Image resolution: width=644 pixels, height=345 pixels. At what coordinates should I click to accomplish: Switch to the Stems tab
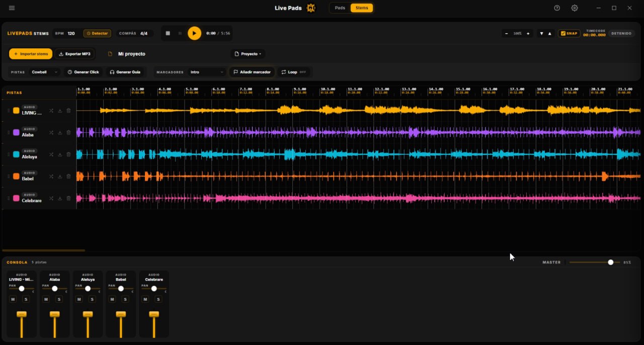pyautogui.click(x=362, y=8)
